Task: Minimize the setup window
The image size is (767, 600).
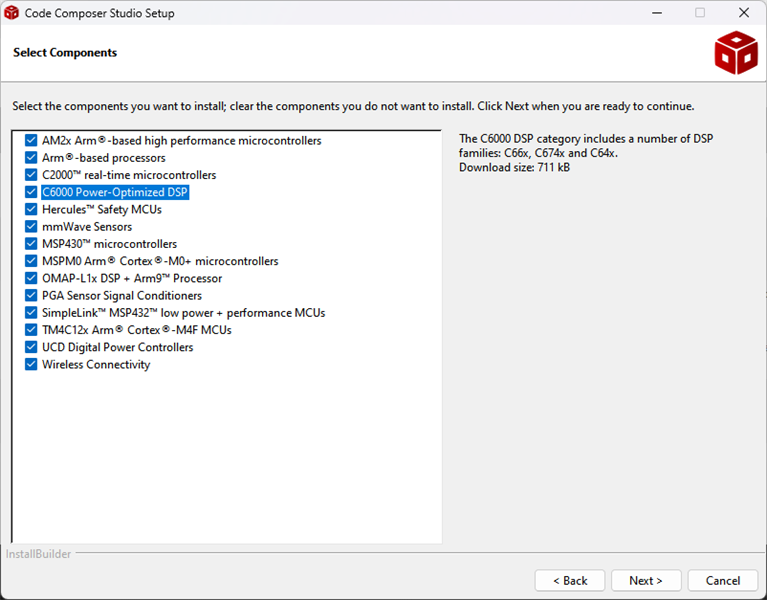Action: pos(657,13)
